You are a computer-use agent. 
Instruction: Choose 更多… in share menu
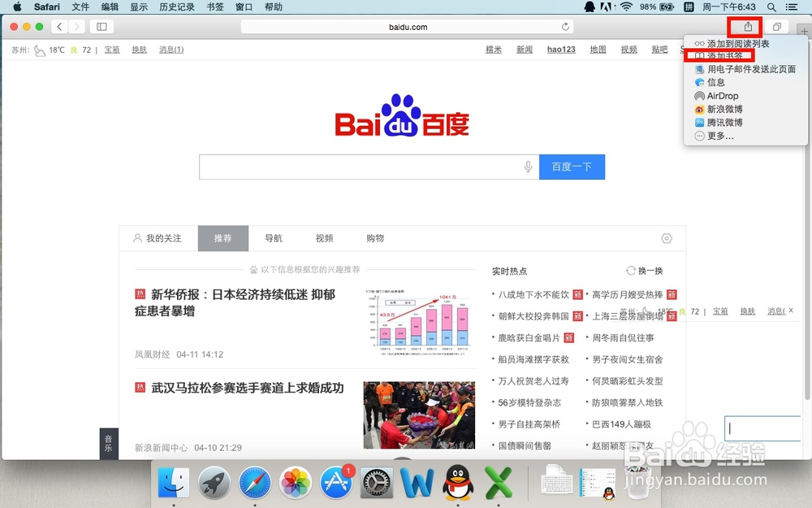[x=745, y=137]
